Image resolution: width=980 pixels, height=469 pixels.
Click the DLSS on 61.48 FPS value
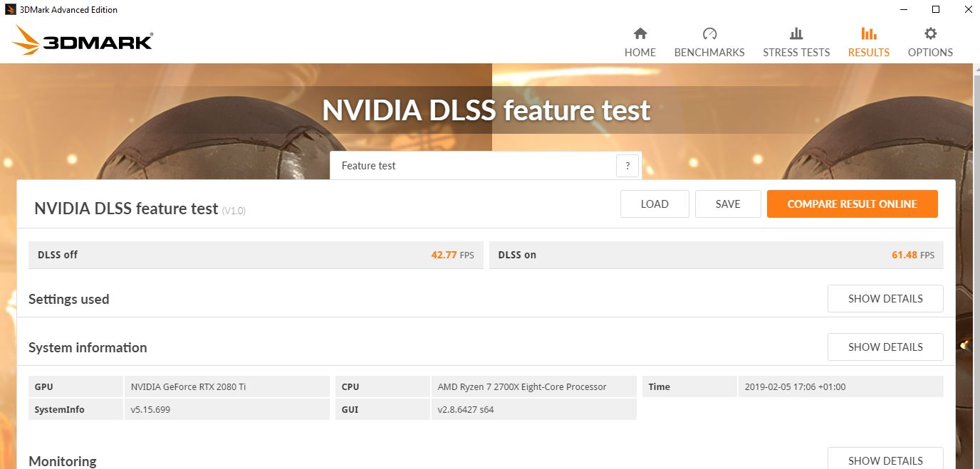click(913, 255)
